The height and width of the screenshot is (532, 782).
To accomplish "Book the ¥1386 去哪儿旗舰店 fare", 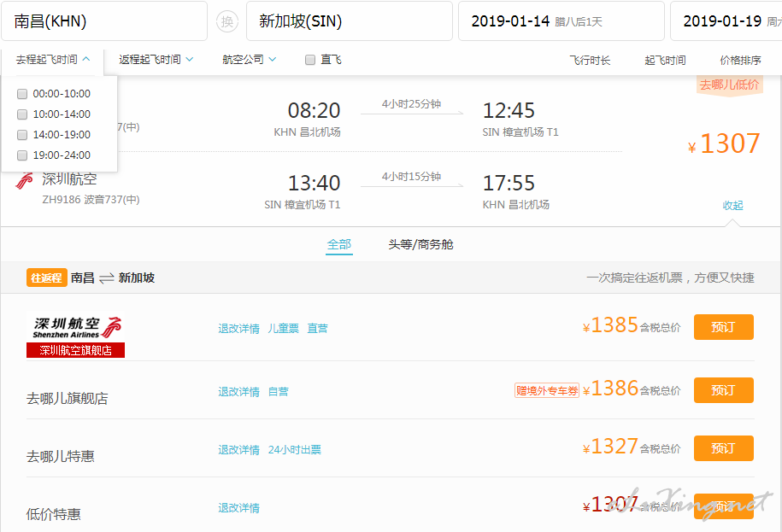I will tap(724, 390).
